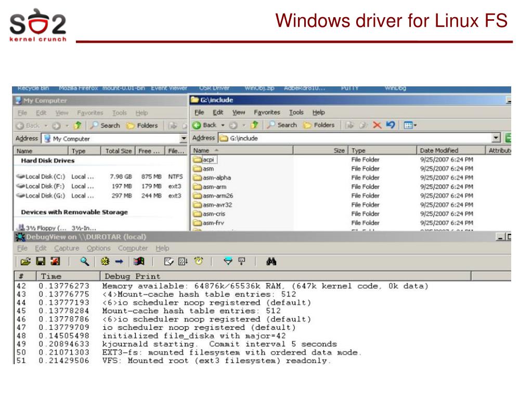The image size is (532, 399).
Task: Select Local Disk (G:) drive
Action: [x=38, y=196]
